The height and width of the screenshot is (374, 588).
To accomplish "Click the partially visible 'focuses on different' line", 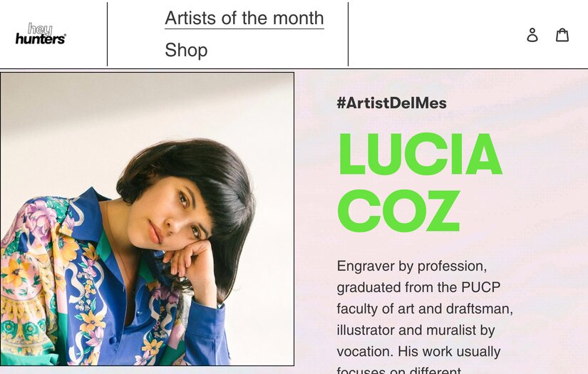I will tap(399, 370).
